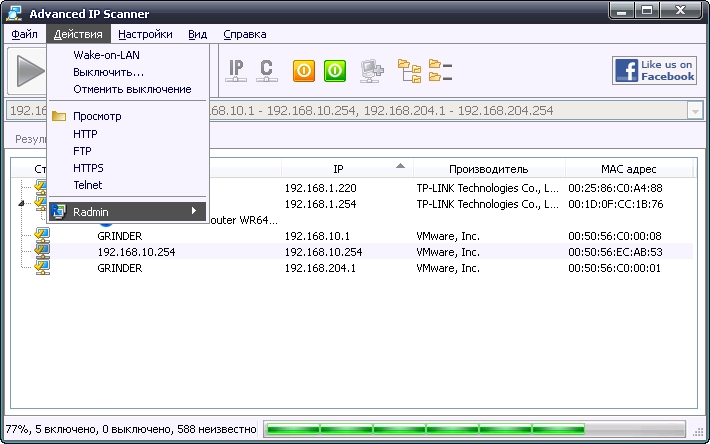Viewport: 710px width, 444px height.
Task: Click computer icon of GRINDER 192.168.10.1 row
Action: (x=42, y=235)
